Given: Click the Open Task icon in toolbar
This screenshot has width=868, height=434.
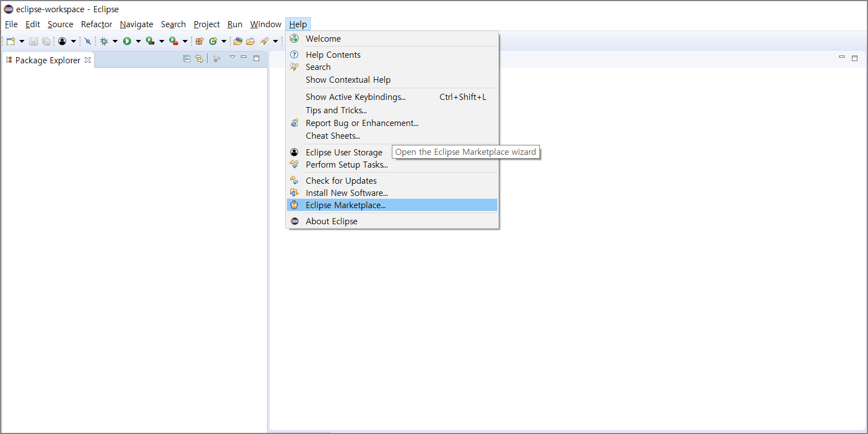Looking at the screenshot, I should pyautogui.click(x=251, y=41).
